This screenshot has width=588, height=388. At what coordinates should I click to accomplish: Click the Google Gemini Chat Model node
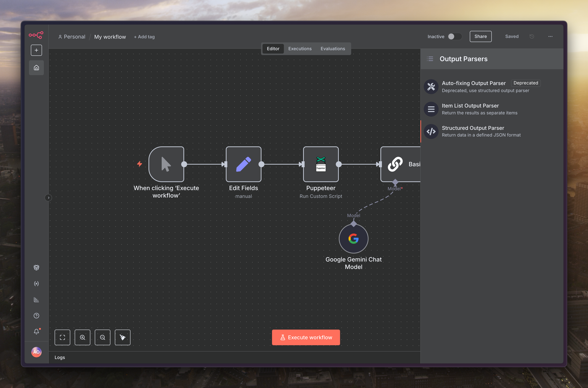pos(353,238)
